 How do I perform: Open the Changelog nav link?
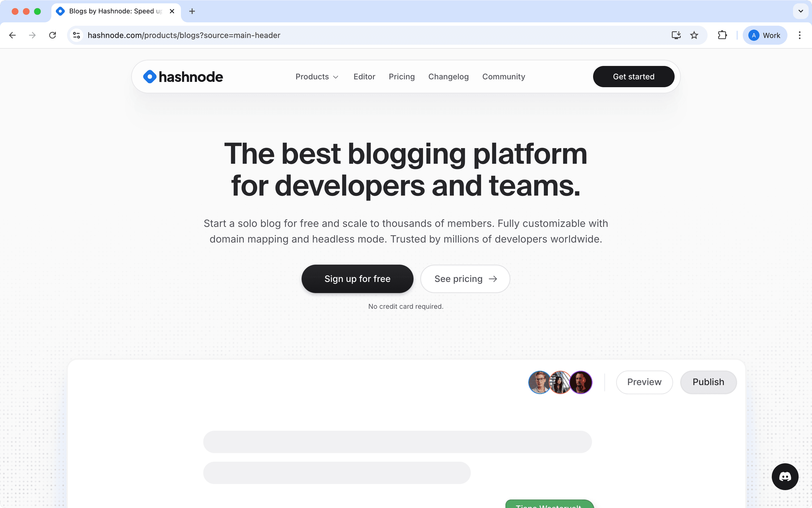(x=448, y=77)
